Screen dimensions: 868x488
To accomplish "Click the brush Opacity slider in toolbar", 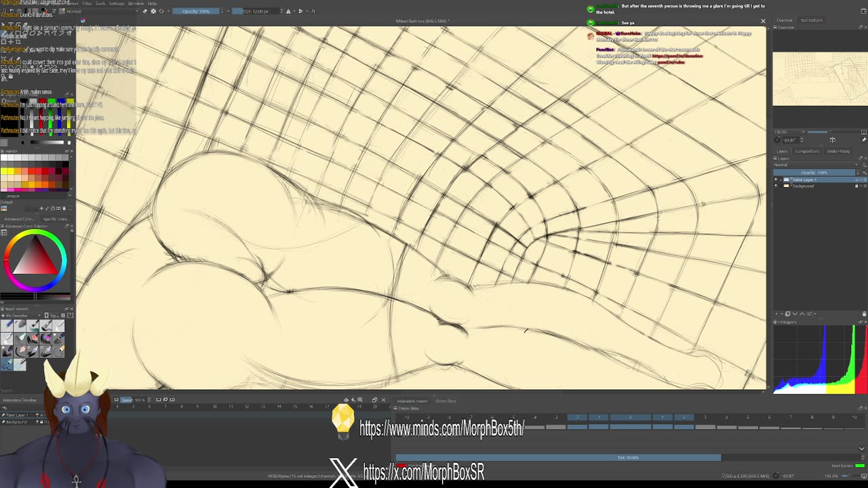I will tap(197, 11).
